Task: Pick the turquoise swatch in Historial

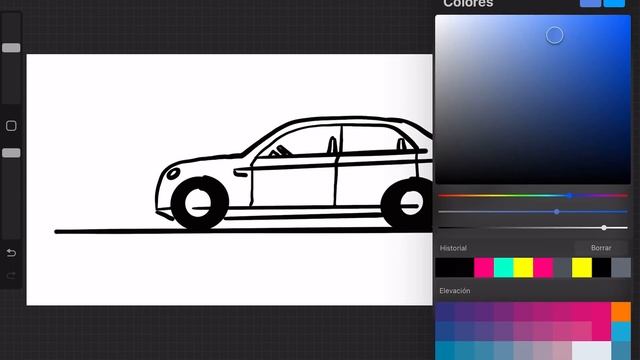Action: [504, 268]
